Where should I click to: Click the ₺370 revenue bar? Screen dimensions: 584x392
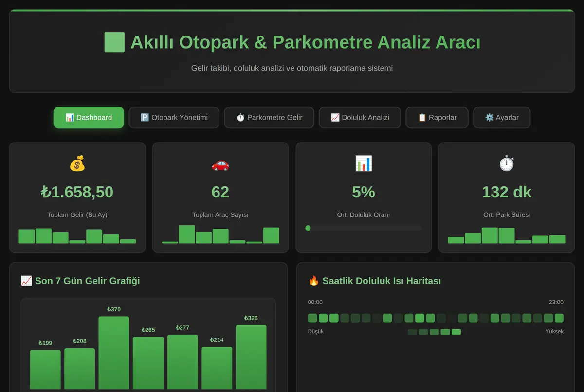click(x=114, y=353)
